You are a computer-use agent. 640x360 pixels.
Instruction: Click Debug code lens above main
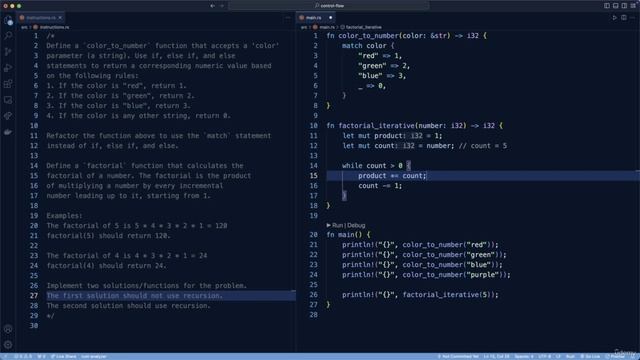[356, 225]
